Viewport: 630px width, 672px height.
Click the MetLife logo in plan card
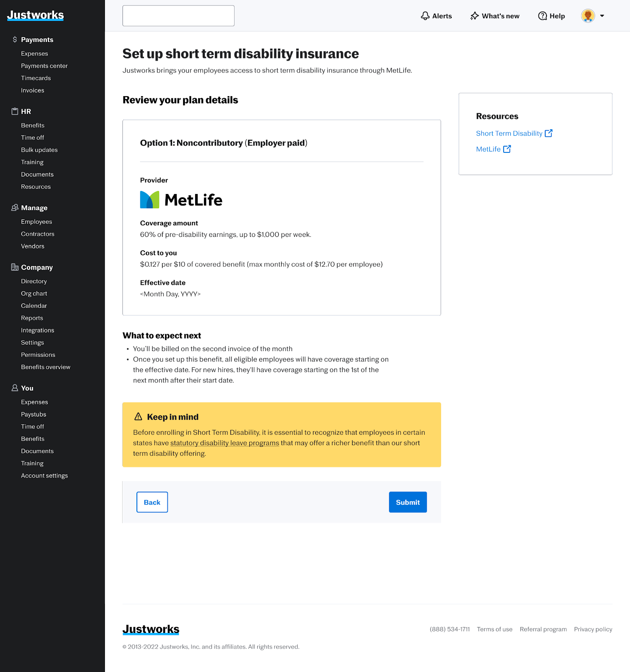tap(181, 200)
